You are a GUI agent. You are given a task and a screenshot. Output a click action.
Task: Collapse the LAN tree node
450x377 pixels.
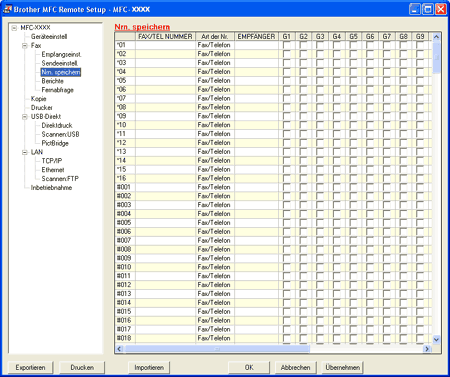(25, 152)
